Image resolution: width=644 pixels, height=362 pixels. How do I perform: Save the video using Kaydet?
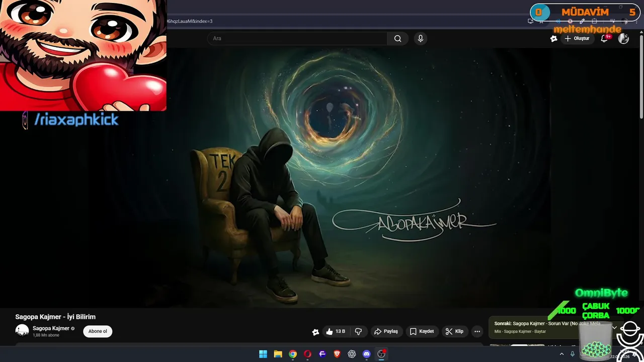pos(422,331)
